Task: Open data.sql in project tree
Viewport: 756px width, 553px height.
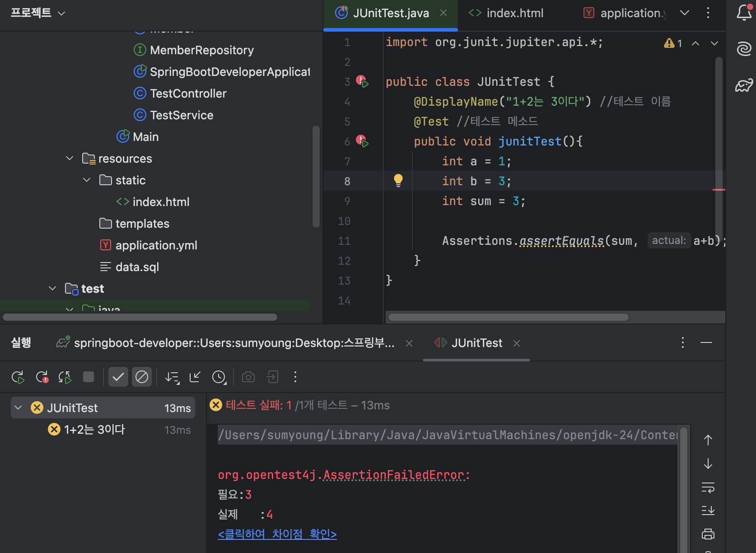Action: [x=129, y=267]
